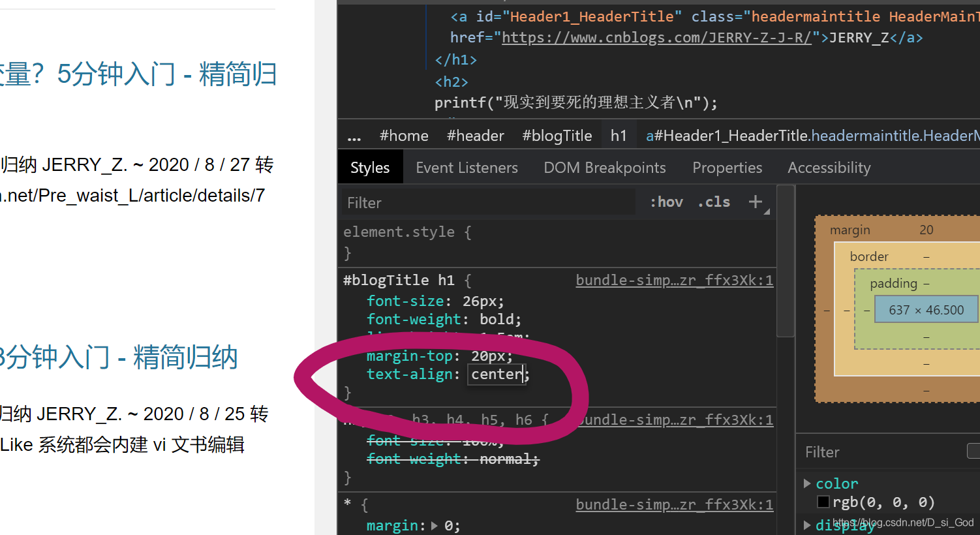The height and width of the screenshot is (535, 980).
Task: Expand the margin shorthand triangle
Action: [x=435, y=526]
